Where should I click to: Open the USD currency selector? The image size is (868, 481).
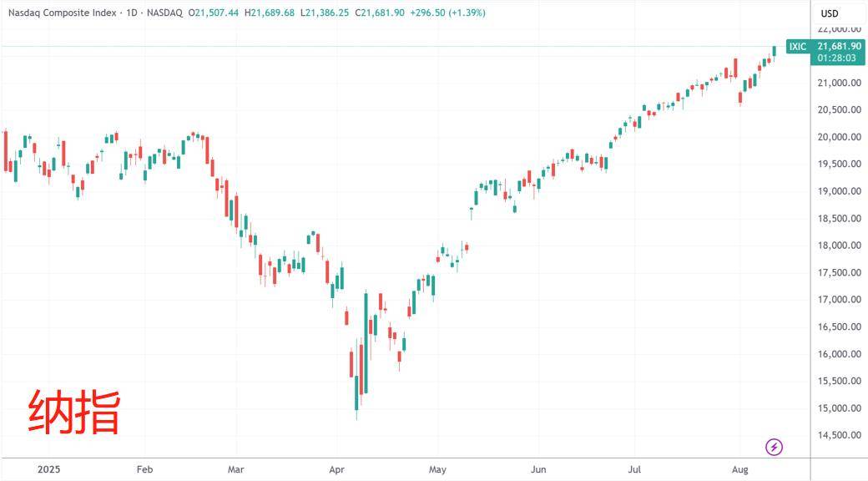click(830, 13)
